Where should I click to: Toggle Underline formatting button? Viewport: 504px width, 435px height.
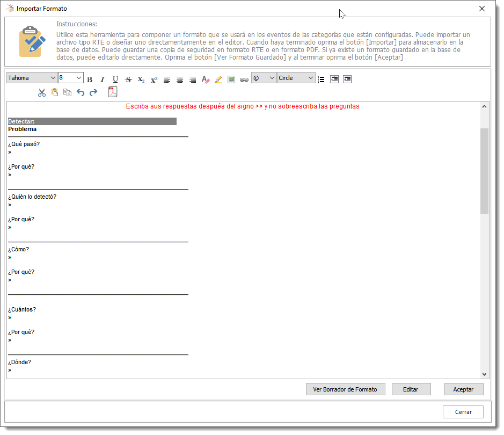click(115, 79)
